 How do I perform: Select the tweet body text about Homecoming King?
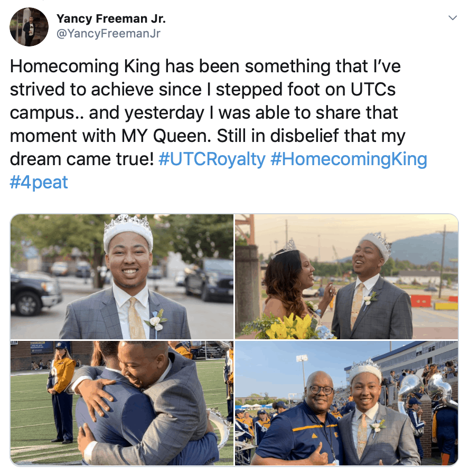(219, 124)
